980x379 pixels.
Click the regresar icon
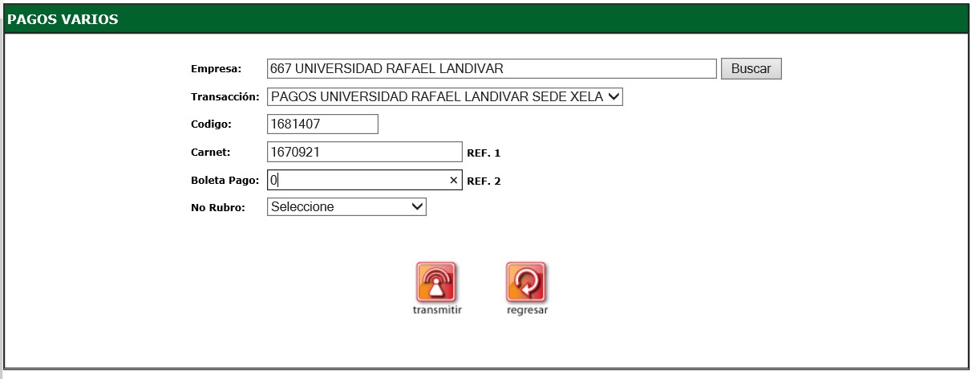tap(526, 282)
